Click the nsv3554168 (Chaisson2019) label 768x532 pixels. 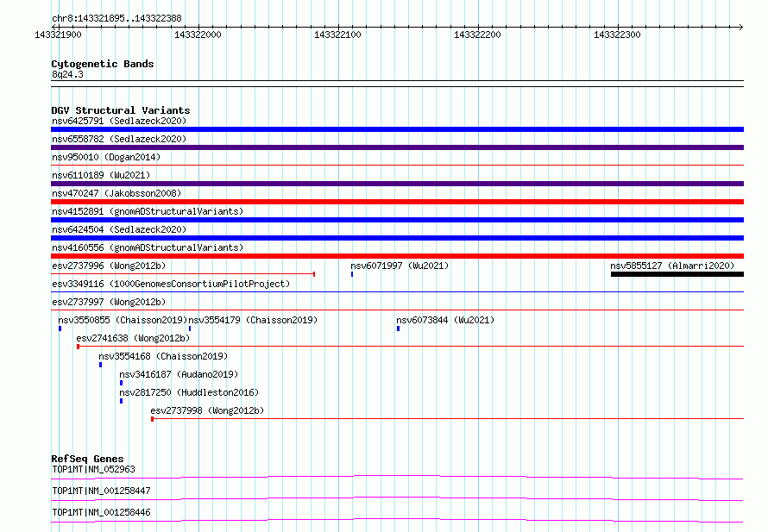(x=163, y=356)
